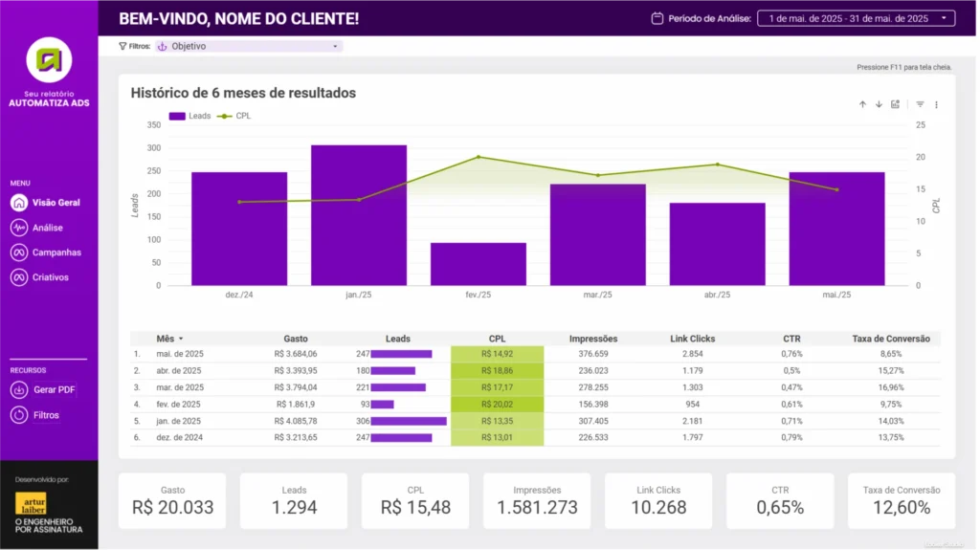Click the funnel icon next to Filtros
The image size is (980, 550).
pos(122,46)
